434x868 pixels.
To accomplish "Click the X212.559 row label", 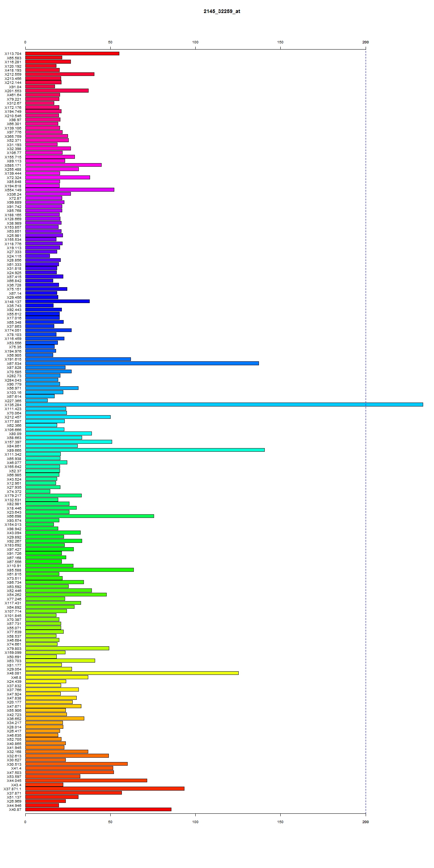I will coord(13,74).
